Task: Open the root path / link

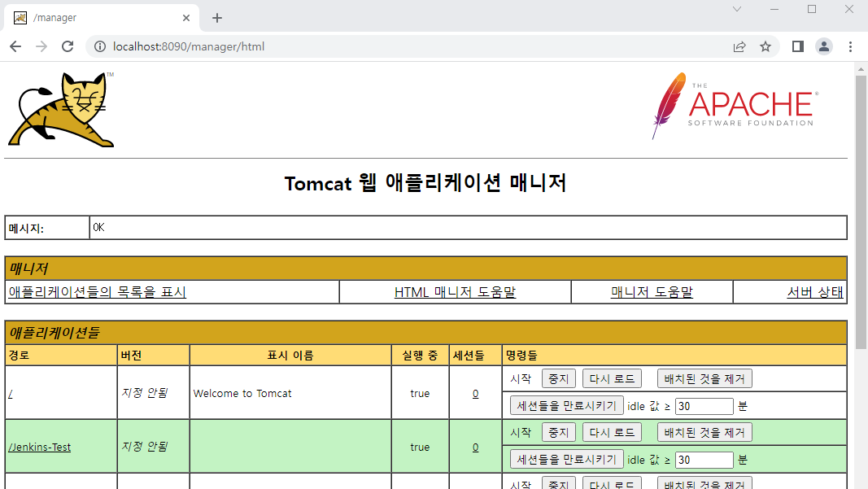Action: pyautogui.click(x=11, y=394)
